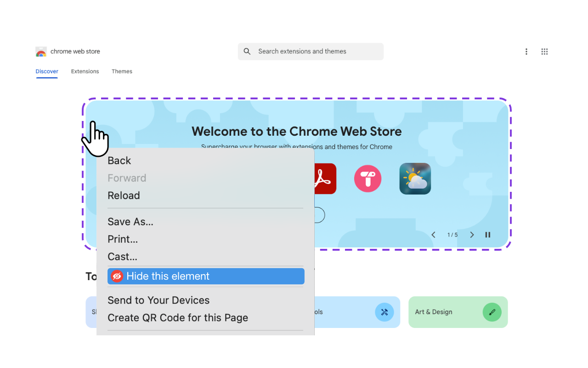Advance carousel with the next arrow
The height and width of the screenshot is (368, 588).
pos(472,235)
